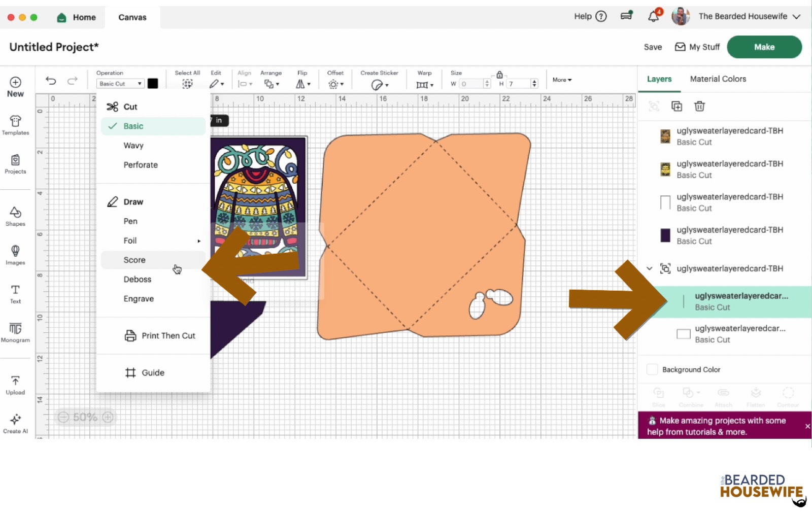Open the Images library icon
The height and width of the screenshot is (516, 812).
click(x=15, y=255)
